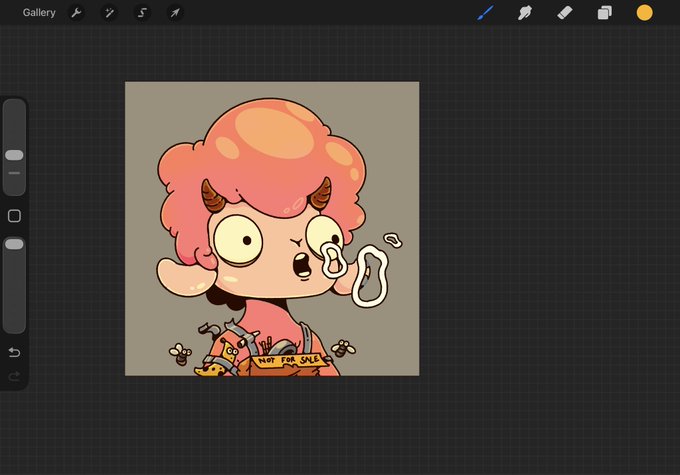The height and width of the screenshot is (475, 680).
Task: Click the brush size slider handle
Action: [14, 155]
